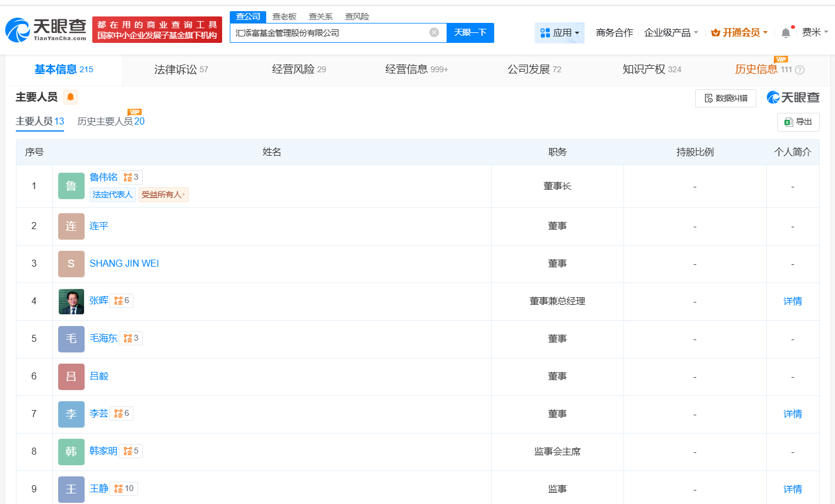Clear the search box using the X icon
The image size is (835, 504).
click(434, 33)
